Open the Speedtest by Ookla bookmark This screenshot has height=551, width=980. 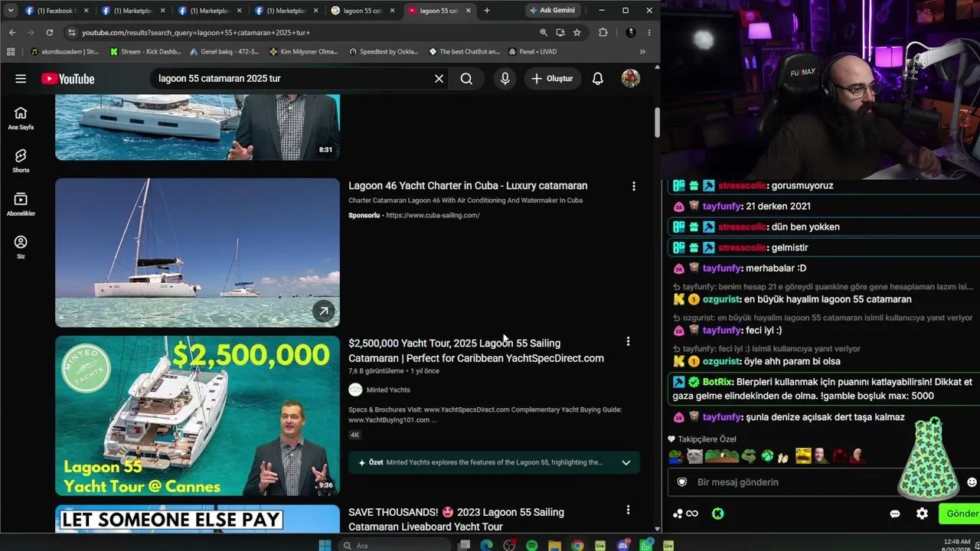click(x=384, y=51)
